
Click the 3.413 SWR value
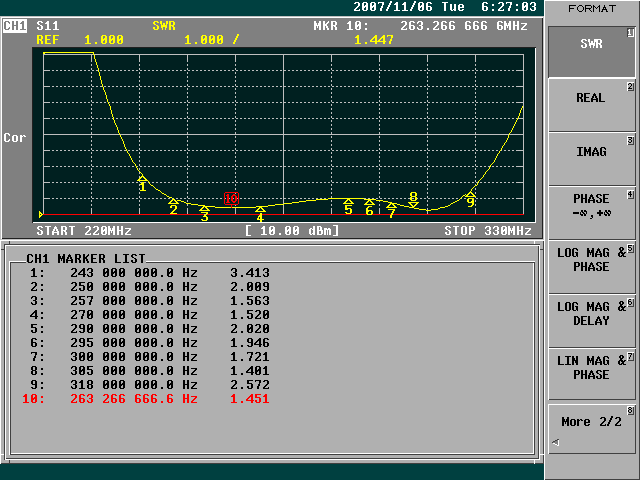coord(250,273)
